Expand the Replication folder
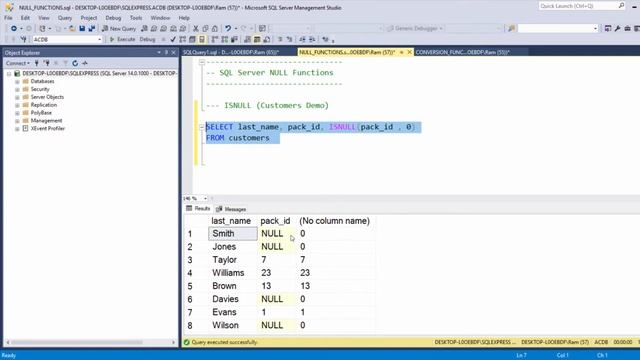 coord(17,105)
